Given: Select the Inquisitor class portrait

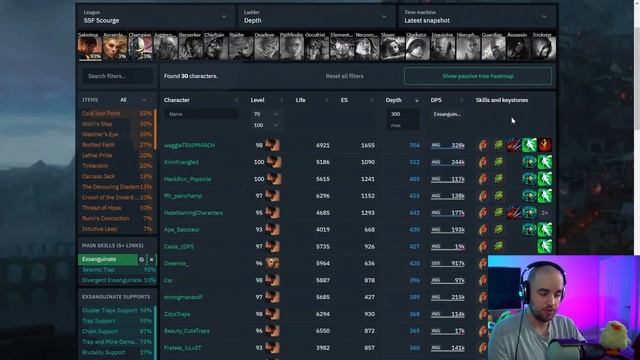Looking at the screenshot, I should [x=443, y=47].
